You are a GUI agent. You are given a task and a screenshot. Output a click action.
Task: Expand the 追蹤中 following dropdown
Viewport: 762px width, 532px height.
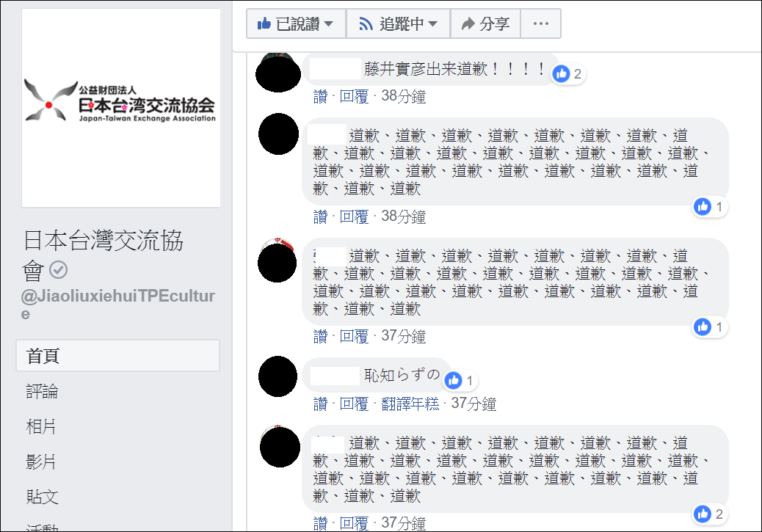pyautogui.click(x=398, y=23)
